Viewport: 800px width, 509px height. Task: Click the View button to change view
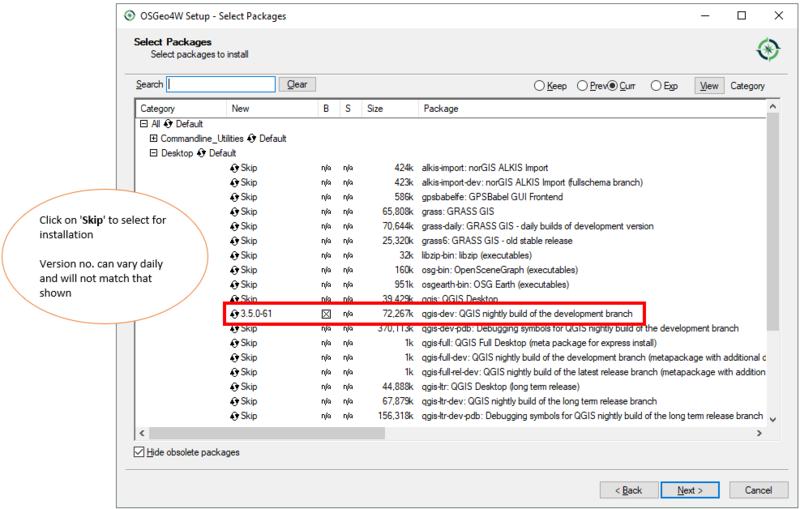click(x=709, y=86)
